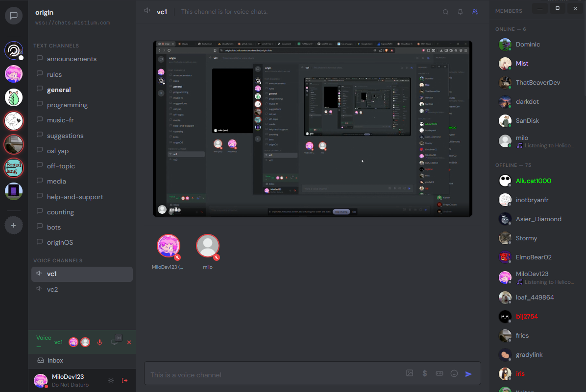Open fries in members list
This screenshot has width=586, height=392.
537,336
